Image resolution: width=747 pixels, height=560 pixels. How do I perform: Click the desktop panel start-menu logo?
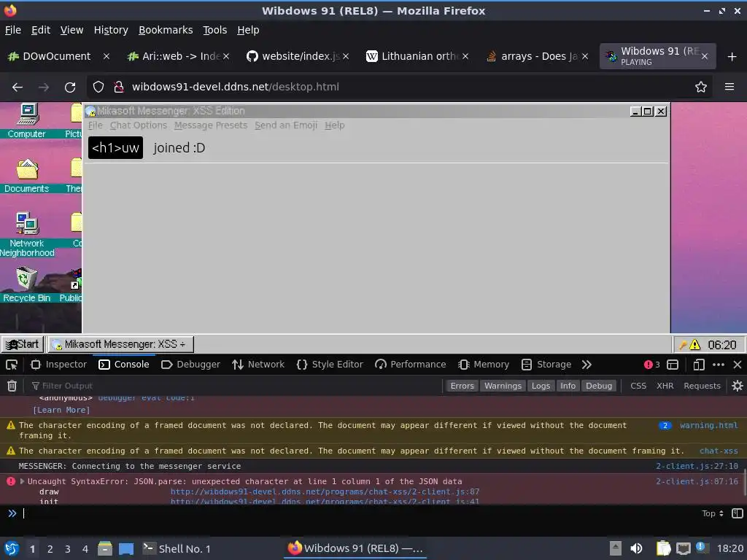coord(12,548)
